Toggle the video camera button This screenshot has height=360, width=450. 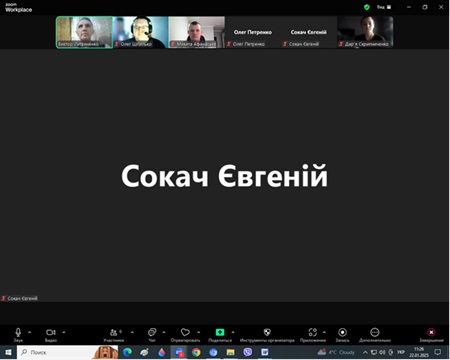click(51, 335)
